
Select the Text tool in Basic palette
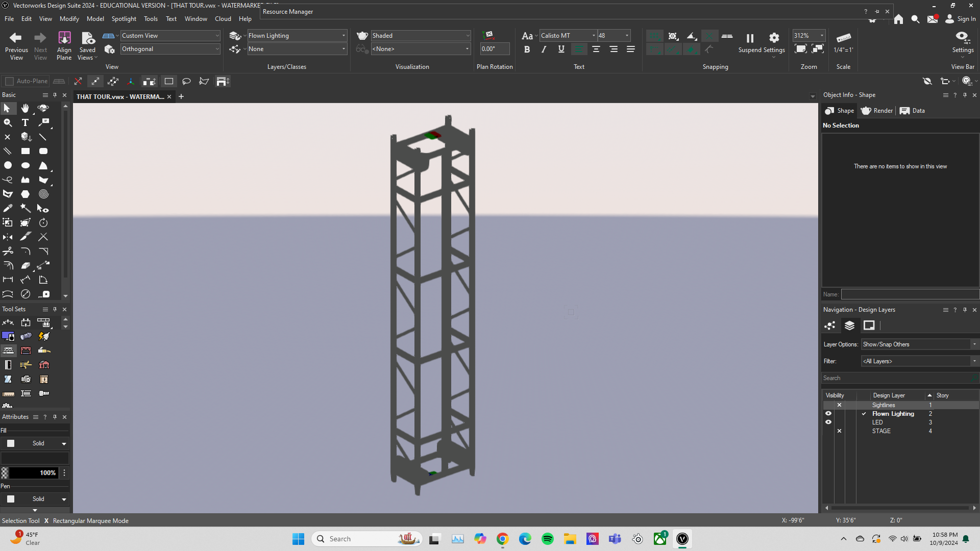pos(25,122)
